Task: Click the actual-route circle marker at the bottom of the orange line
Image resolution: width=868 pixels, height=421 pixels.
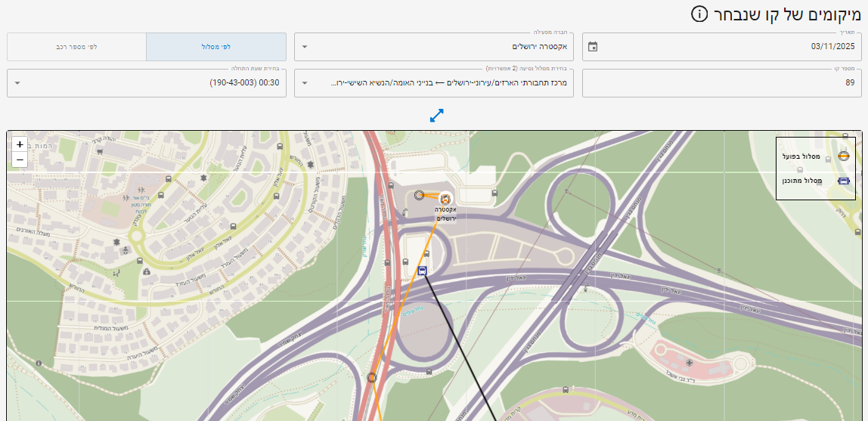Action: (x=371, y=377)
